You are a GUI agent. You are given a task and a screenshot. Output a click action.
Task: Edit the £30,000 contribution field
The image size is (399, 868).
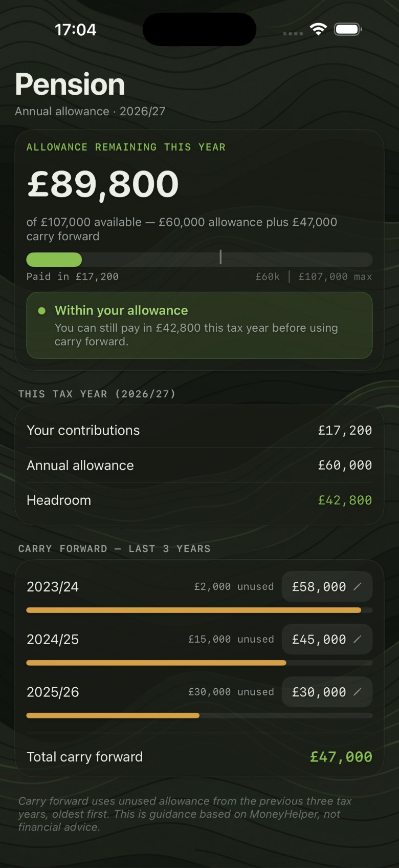click(x=327, y=692)
